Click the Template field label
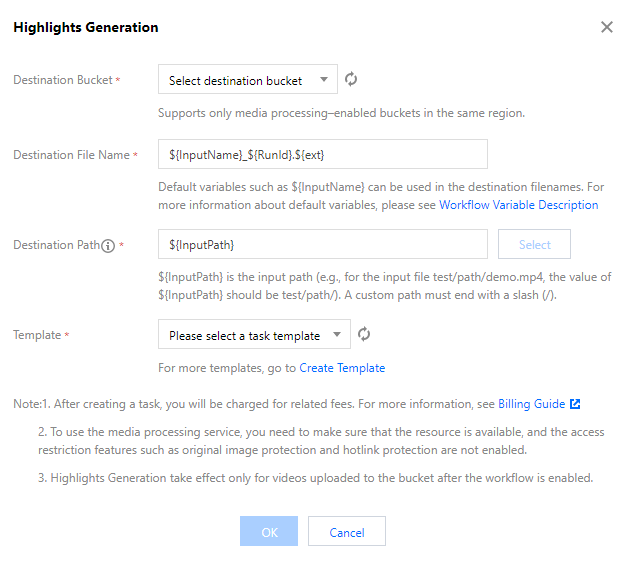Image resolution: width=632 pixels, height=562 pixels. point(37,335)
